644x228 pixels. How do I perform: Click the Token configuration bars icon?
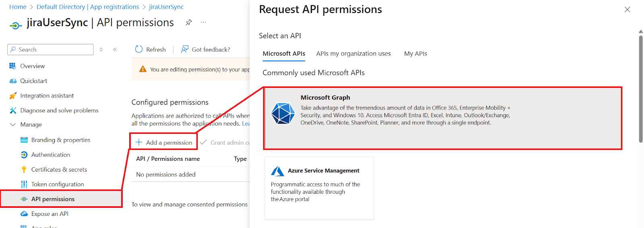(24, 184)
